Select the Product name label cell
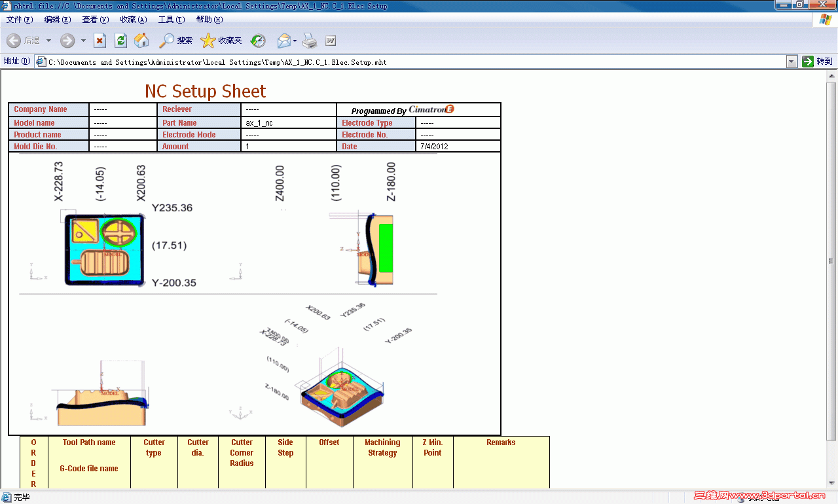The image size is (838, 504). (48, 135)
